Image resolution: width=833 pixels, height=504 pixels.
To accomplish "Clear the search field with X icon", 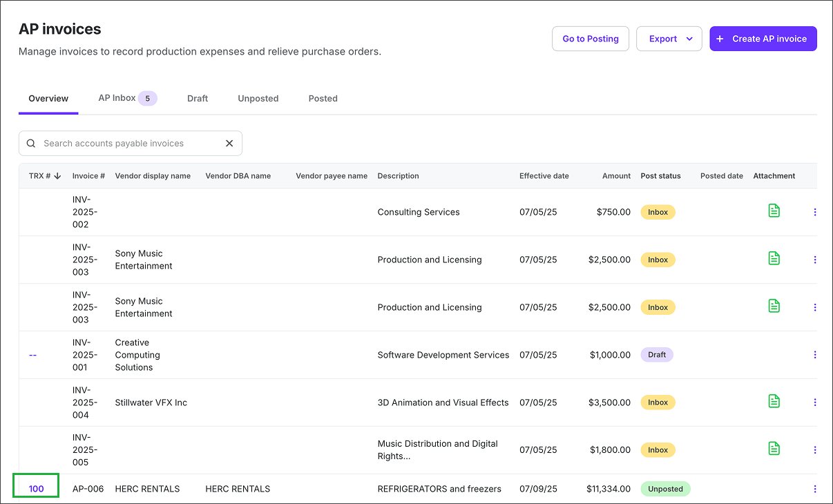I will coord(229,144).
